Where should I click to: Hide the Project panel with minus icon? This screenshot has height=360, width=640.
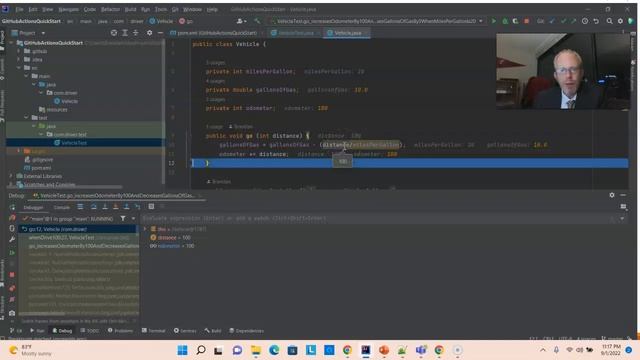pyautogui.click(x=160, y=33)
